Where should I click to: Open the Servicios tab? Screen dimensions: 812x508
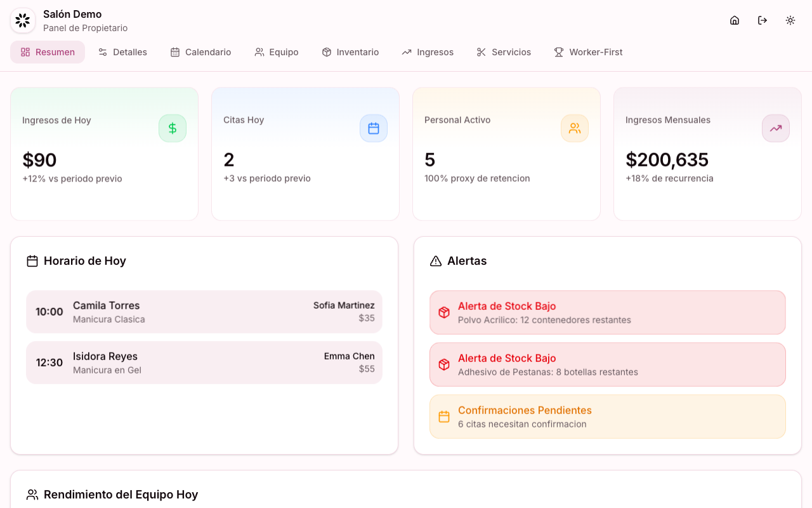coord(504,52)
